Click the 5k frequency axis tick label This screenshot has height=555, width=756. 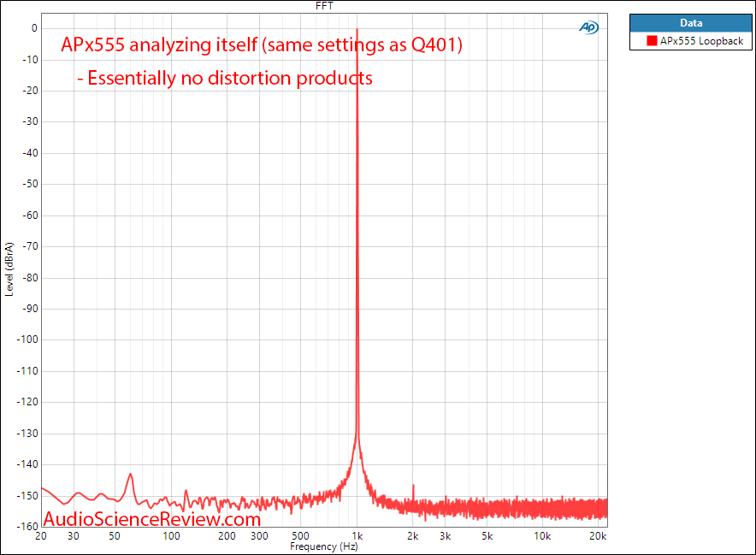487,535
